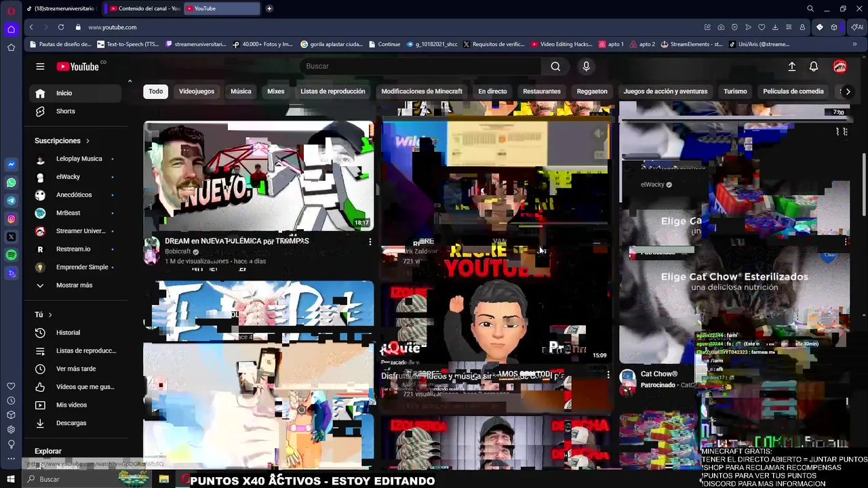The height and width of the screenshot is (488, 868).
Task: Open the YouTube hamburger guide menu
Action: (x=40, y=66)
